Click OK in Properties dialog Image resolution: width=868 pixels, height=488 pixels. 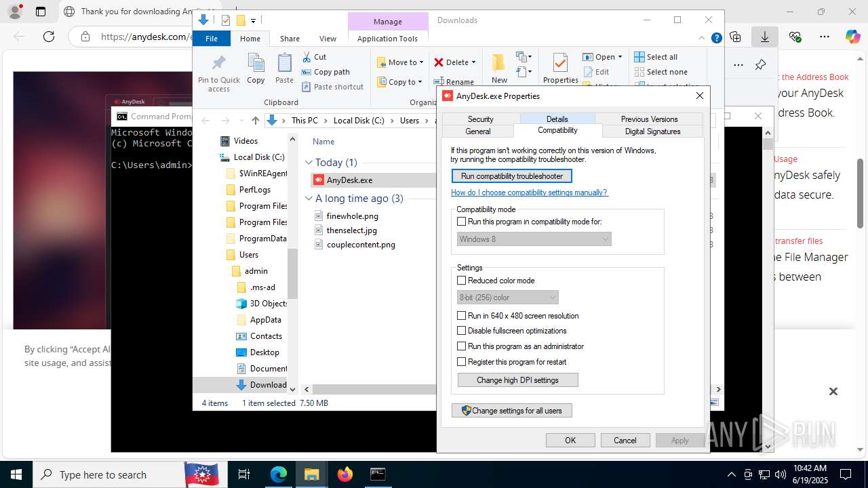tap(570, 441)
